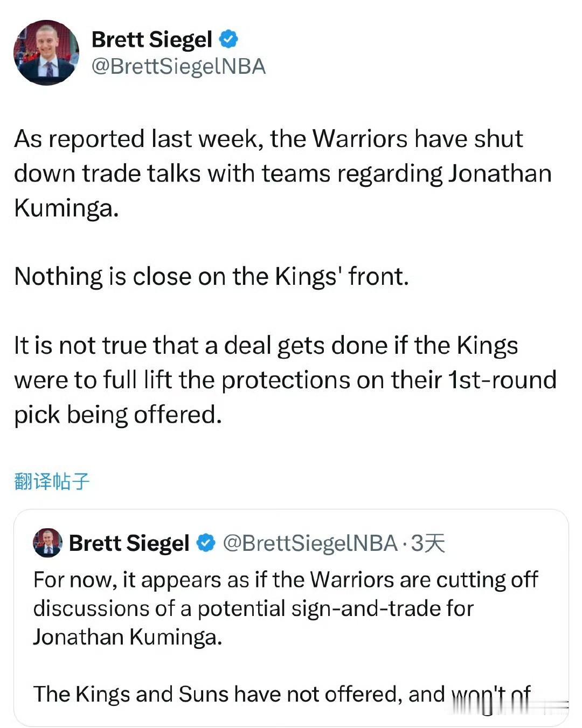This screenshot has height=728, width=582.
Task: Click the 3天 timestamp on the quoted tweet
Action: [x=428, y=543]
